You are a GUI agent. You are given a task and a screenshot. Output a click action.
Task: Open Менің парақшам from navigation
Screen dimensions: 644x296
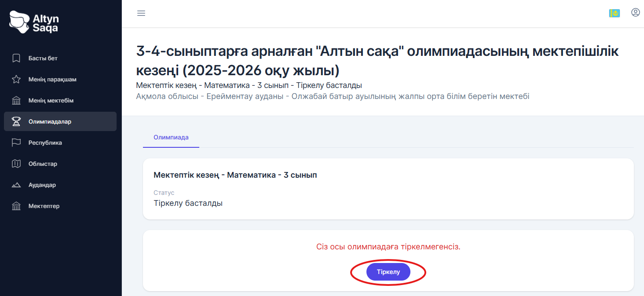(52, 79)
